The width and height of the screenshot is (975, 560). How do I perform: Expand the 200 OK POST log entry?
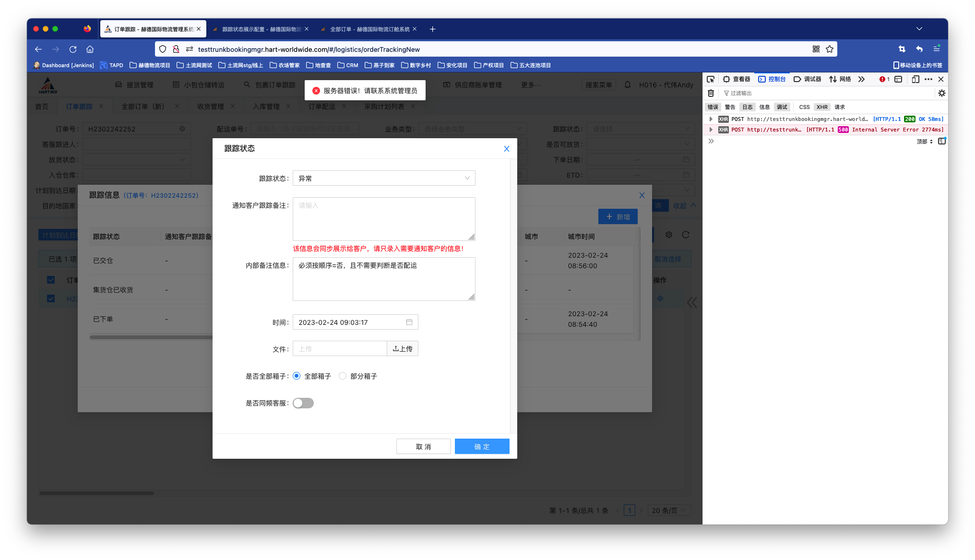711,119
